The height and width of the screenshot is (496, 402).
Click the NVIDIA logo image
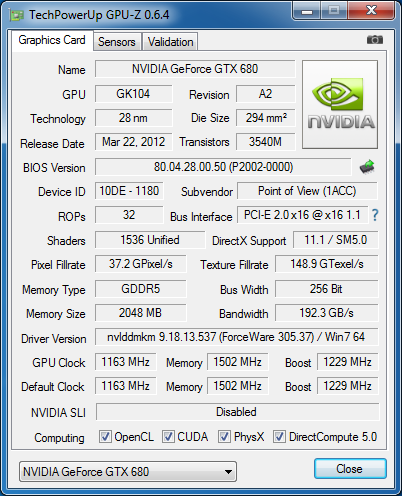click(340, 104)
